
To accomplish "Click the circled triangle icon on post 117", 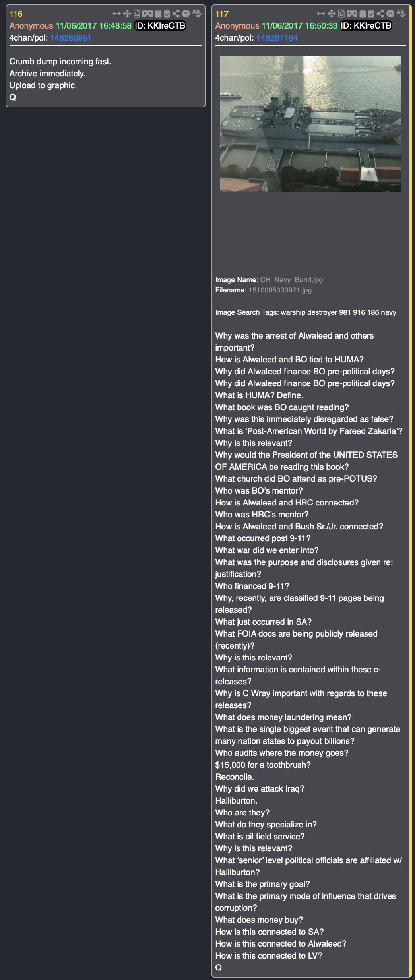I will coord(390,14).
